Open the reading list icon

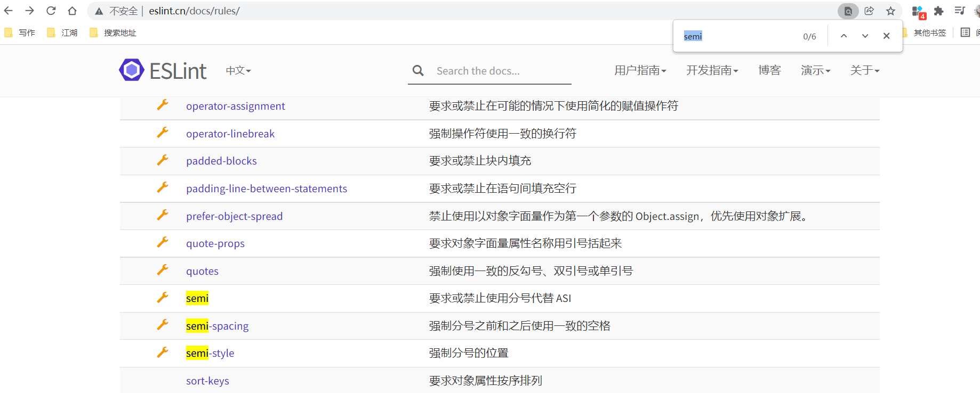(965, 32)
